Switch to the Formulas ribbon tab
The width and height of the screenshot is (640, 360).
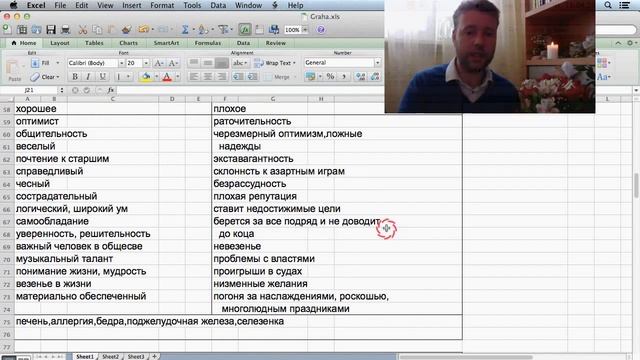(x=207, y=43)
